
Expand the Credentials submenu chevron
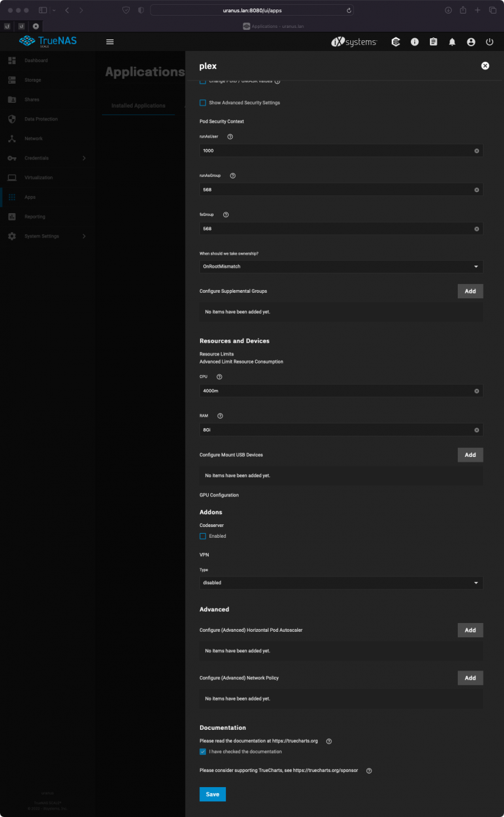84,158
